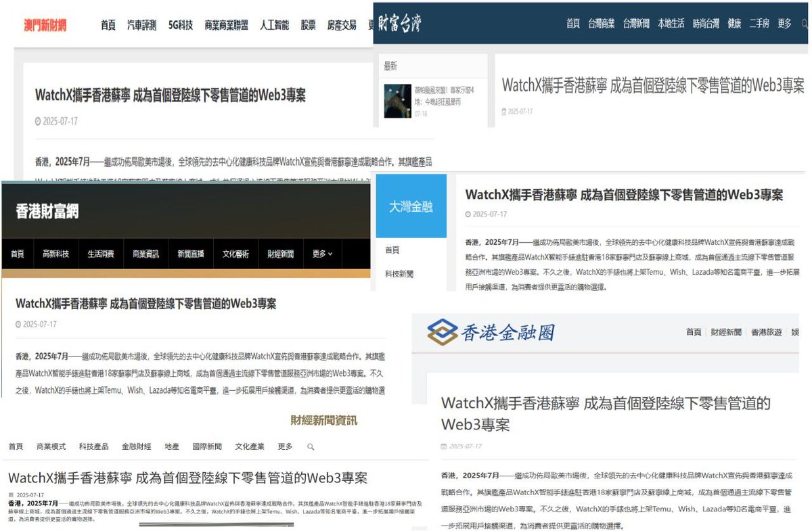This screenshot has height=531, width=812.
Task: Click the 大灣金融 blue logo block
Action: (411, 206)
